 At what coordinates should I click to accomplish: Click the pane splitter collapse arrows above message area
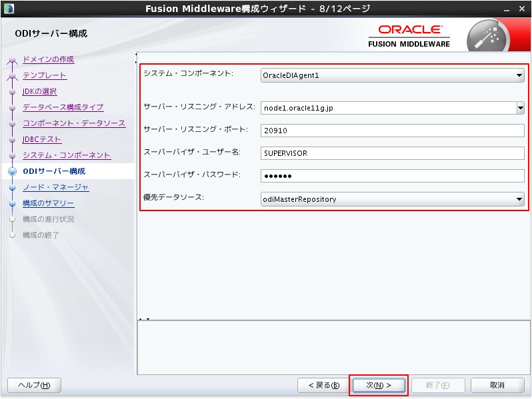tap(144, 318)
